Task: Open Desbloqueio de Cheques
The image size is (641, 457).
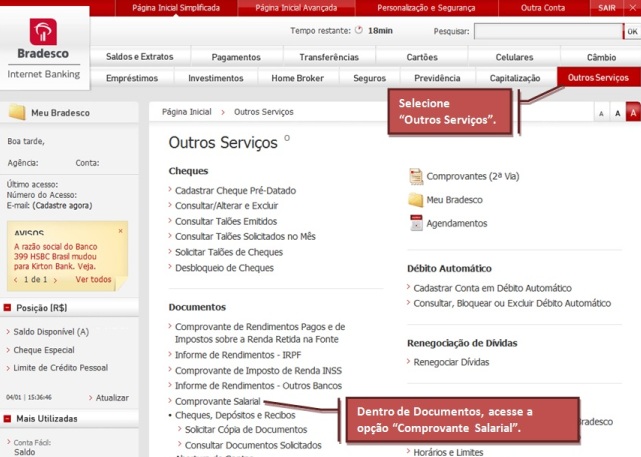Action: [x=224, y=268]
